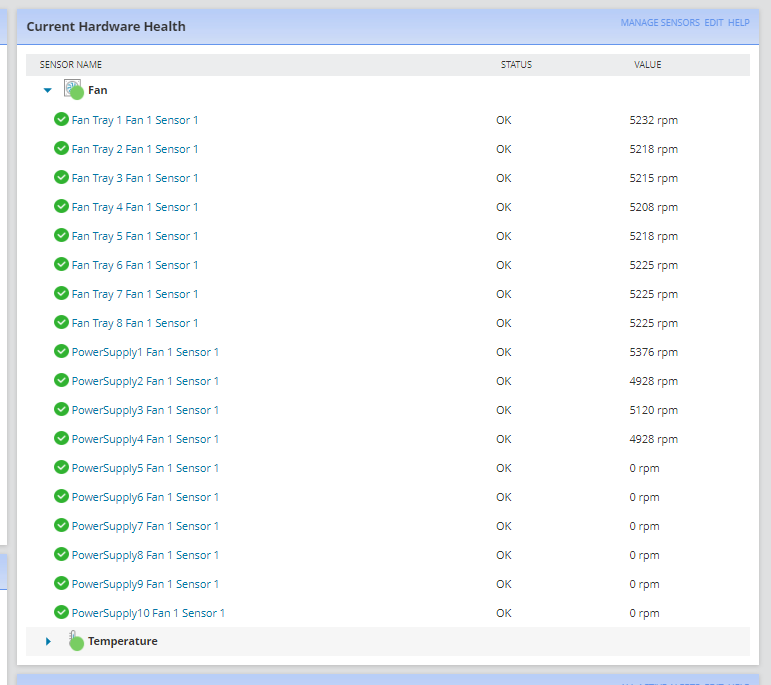Select Fan Tray 5 Fan 1 Sensor 1

click(x=135, y=236)
